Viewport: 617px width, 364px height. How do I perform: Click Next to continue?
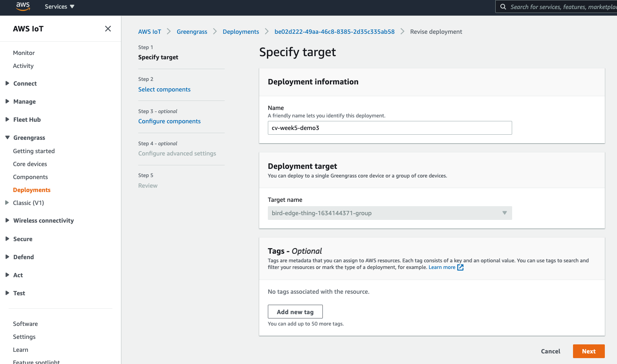click(x=589, y=351)
